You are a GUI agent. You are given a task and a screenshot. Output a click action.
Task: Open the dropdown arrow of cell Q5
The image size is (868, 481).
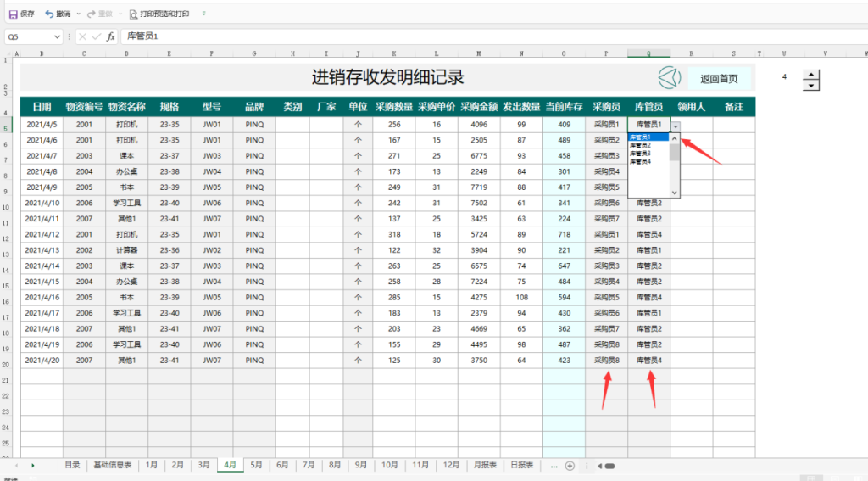[x=676, y=126]
